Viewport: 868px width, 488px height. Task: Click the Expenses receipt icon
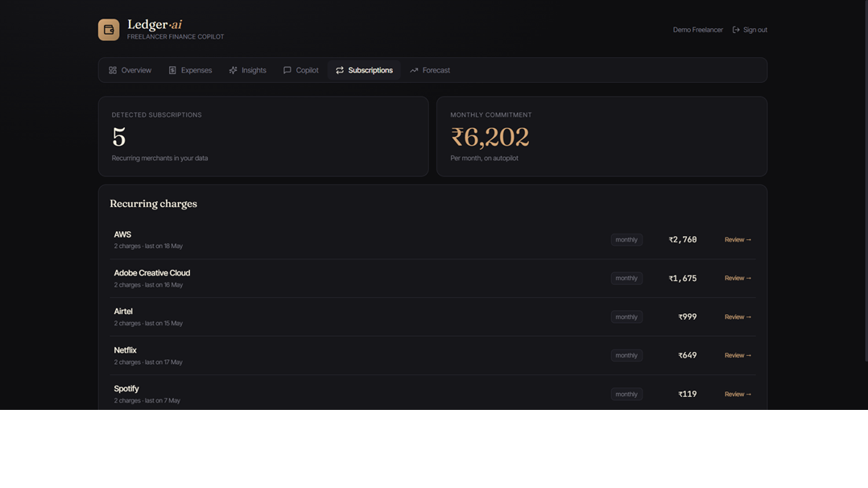(x=172, y=70)
